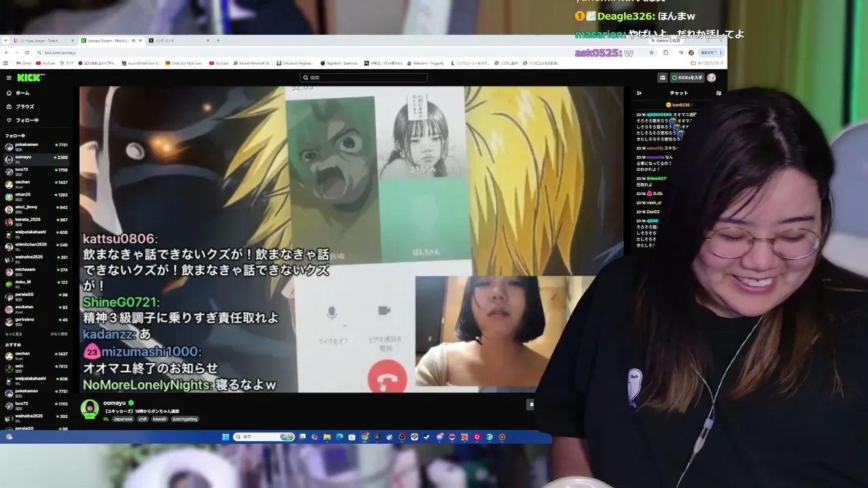Click eaton12 username in chat
Viewport: 868px width, 488px height.
point(654,148)
